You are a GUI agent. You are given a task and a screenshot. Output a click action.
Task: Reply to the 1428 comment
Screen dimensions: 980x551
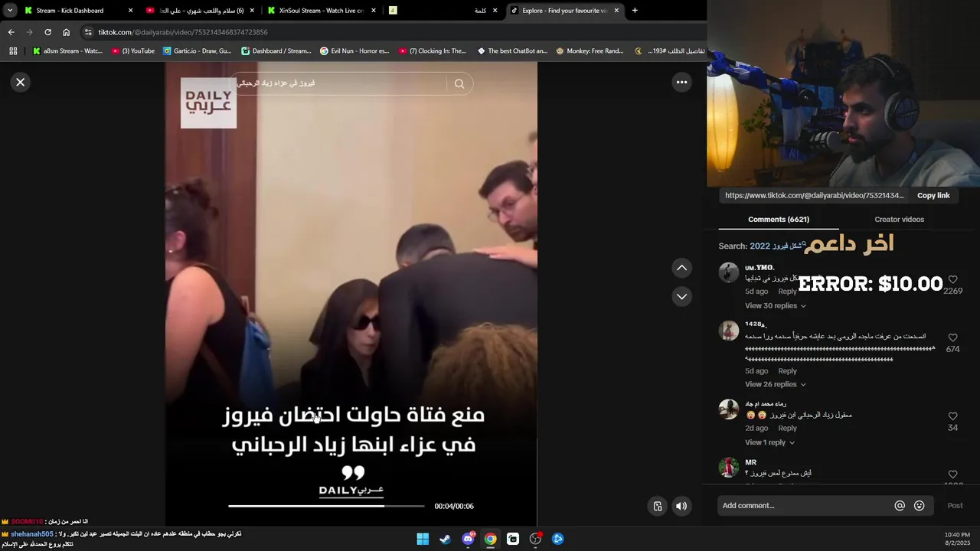tap(788, 371)
